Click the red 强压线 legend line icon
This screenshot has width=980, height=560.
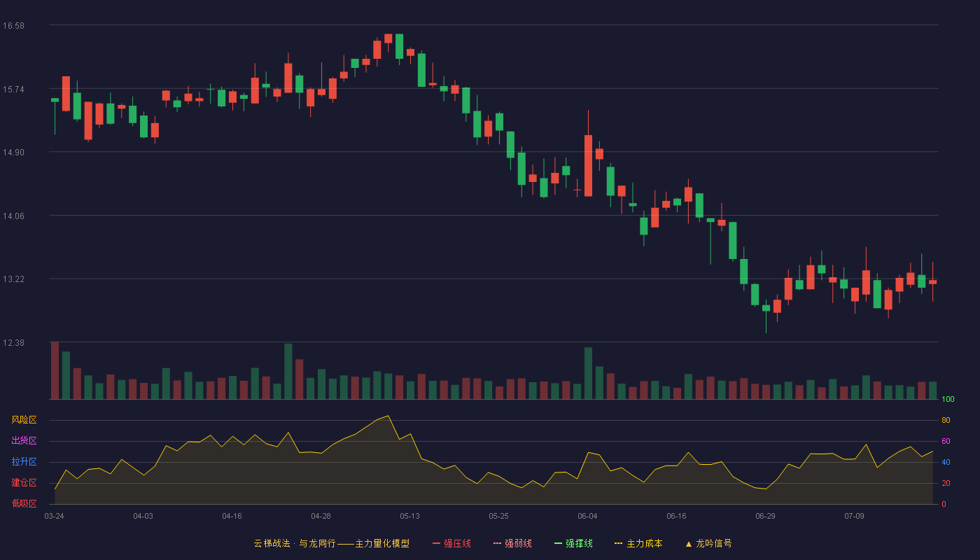[436, 543]
